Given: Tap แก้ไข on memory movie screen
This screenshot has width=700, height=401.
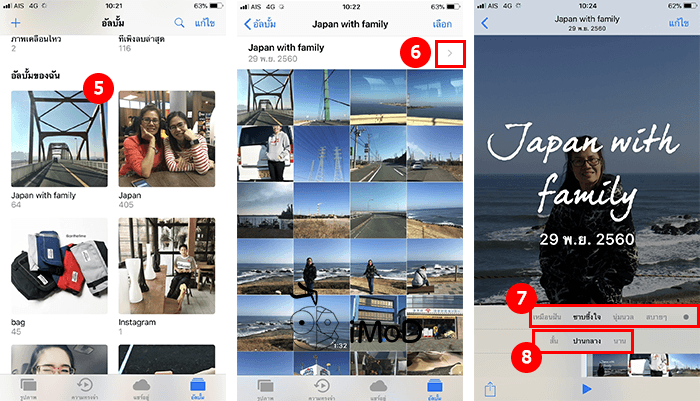Looking at the screenshot, I should [x=679, y=23].
